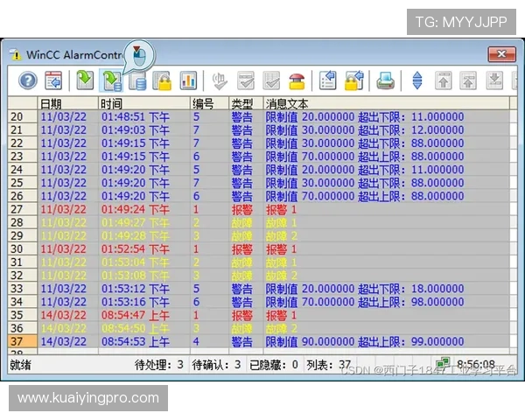
Task: Click number 7 in row 25
Action: tap(196, 183)
